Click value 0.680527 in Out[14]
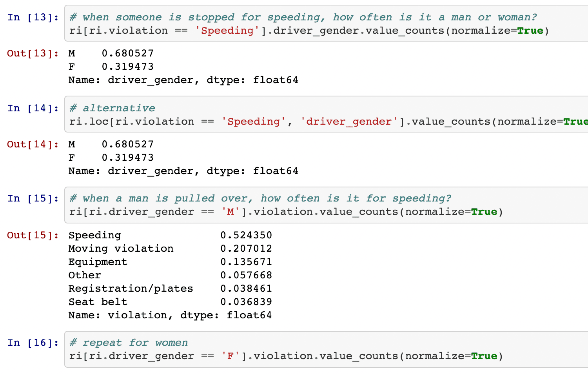Viewport: 588px width, 374px height. coord(128,144)
